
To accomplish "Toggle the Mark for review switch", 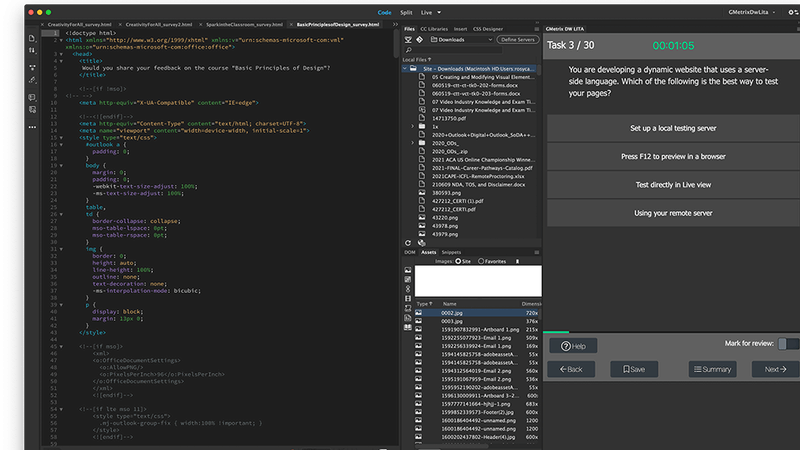I will [x=788, y=344].
